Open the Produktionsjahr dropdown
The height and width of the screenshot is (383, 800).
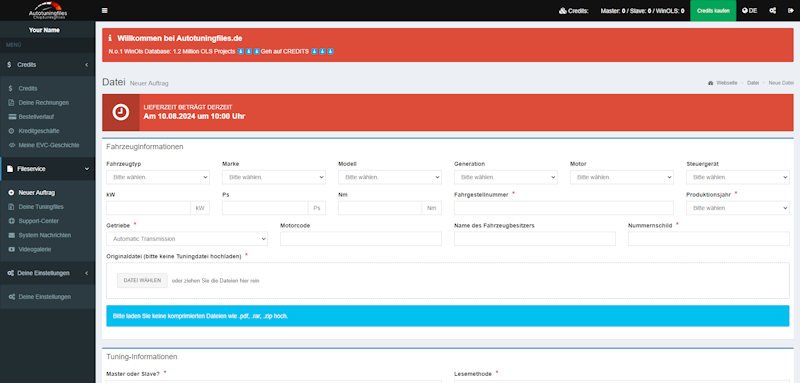click(x=738, y=208)
